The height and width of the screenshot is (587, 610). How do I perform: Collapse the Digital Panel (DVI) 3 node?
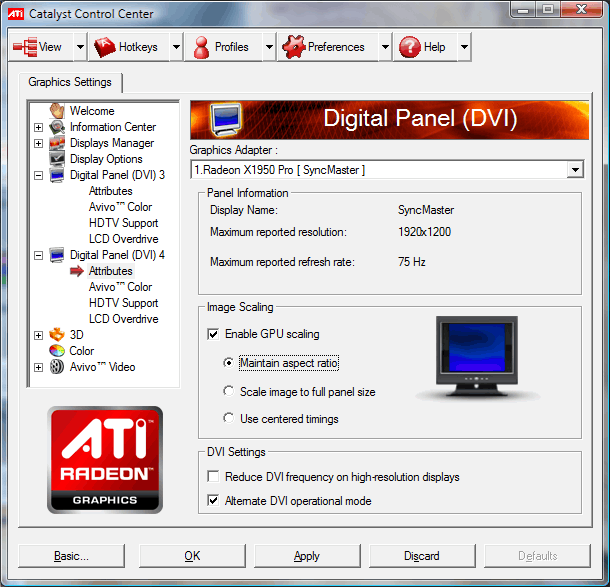(x=38, y=175)
